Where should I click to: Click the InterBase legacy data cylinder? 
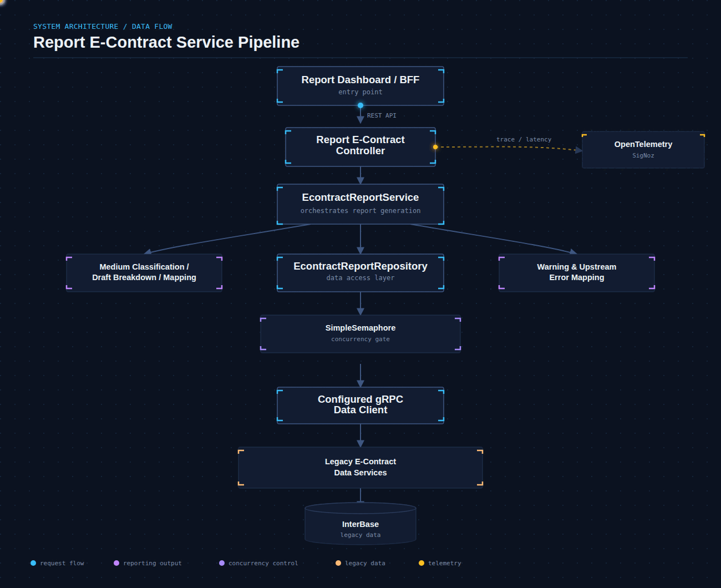pos(360,524)
